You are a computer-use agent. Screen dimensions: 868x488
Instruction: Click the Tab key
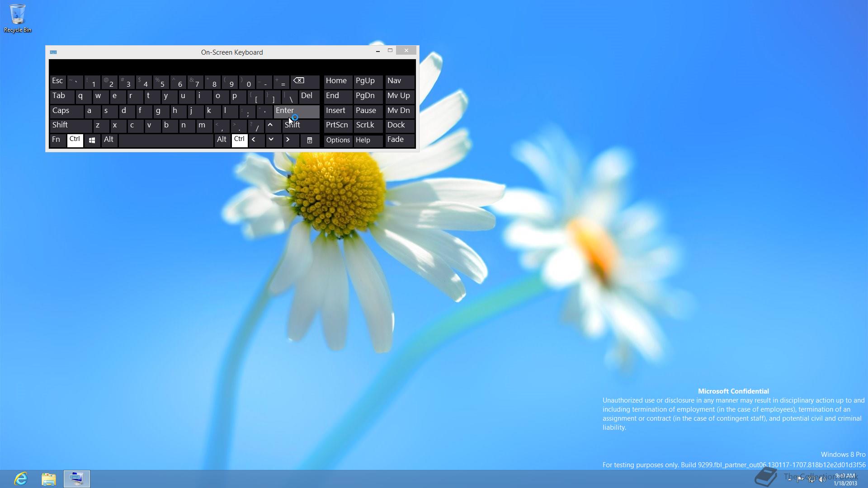click(x=62, y=96)
